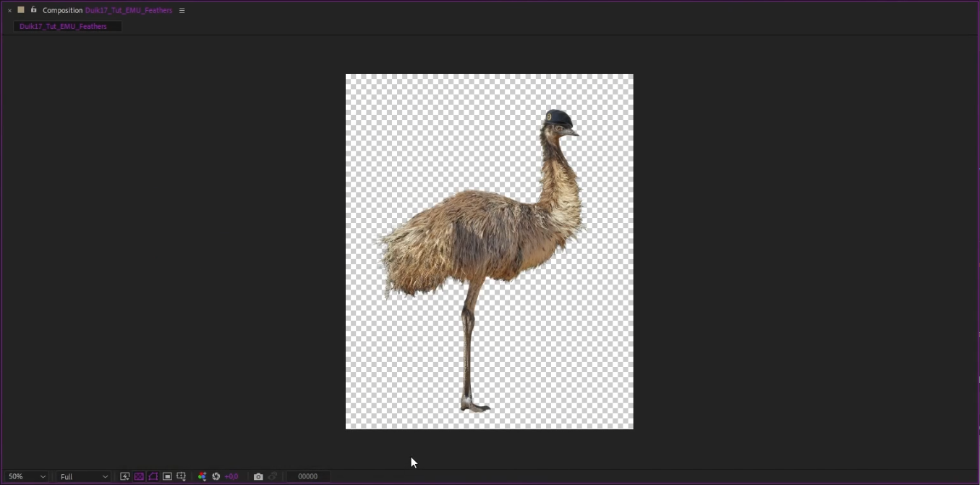980x485 pixels.
Task: Click the show channel RGB circles icon
Action: click(x=202, y=476)
